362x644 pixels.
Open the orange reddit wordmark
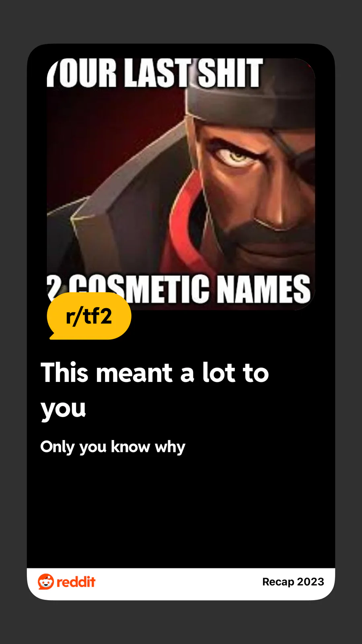pos(76,582)
